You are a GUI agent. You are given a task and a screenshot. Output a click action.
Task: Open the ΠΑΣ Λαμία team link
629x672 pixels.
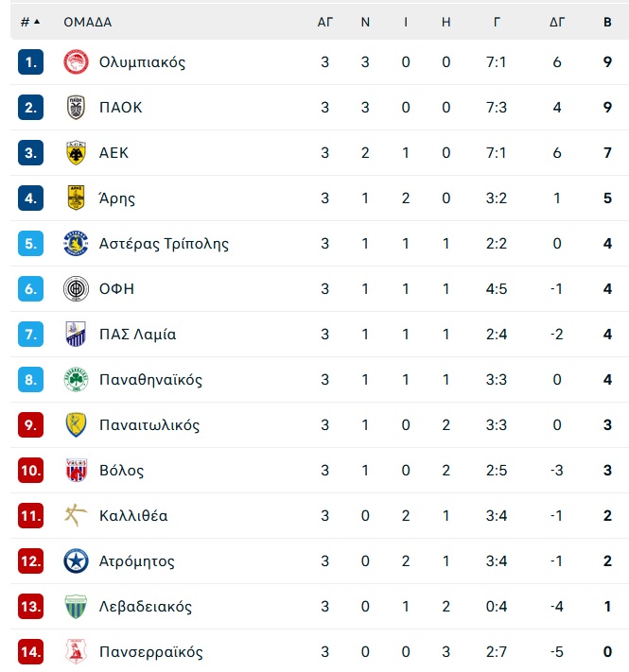pyautogui.click(x=138, y=335)
